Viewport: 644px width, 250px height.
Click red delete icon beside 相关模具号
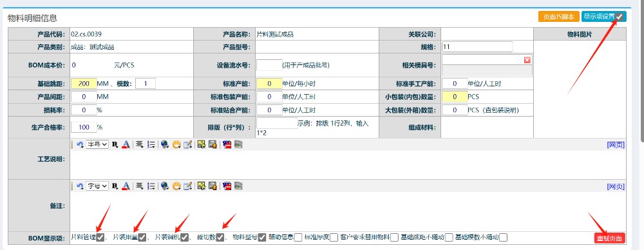tap(527, 60)
